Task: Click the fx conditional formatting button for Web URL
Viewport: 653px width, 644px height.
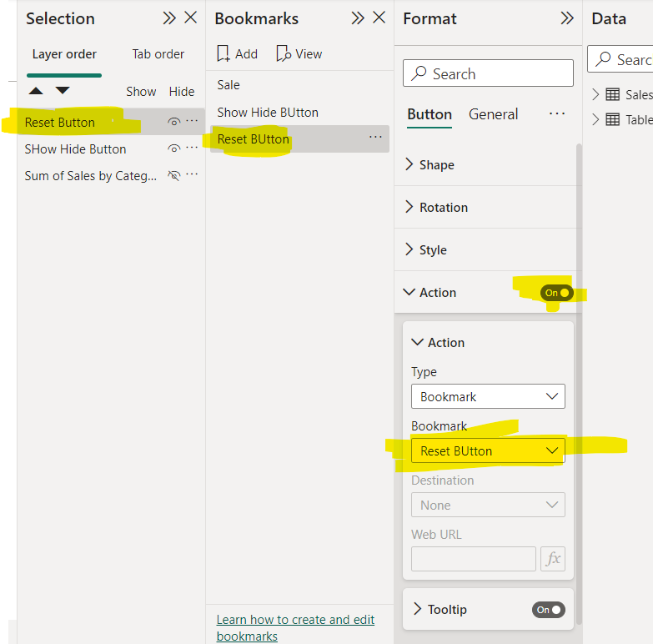Action: tap(553, 559)
